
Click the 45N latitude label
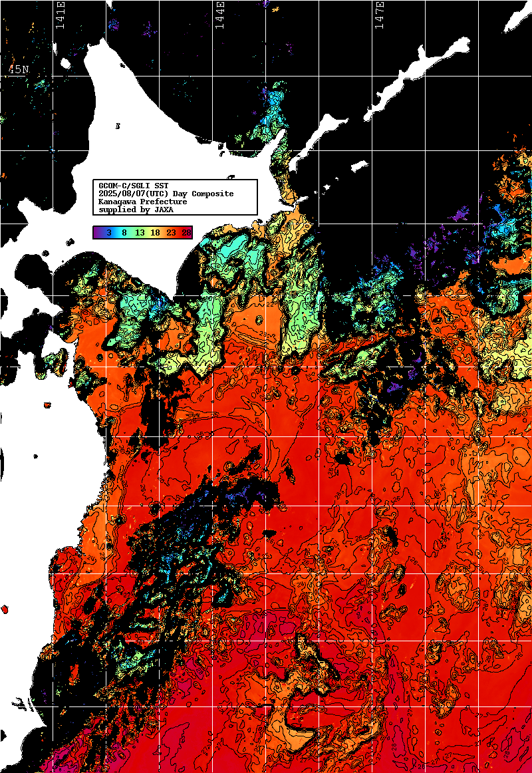pyautogui.click(x=18, y=70)
